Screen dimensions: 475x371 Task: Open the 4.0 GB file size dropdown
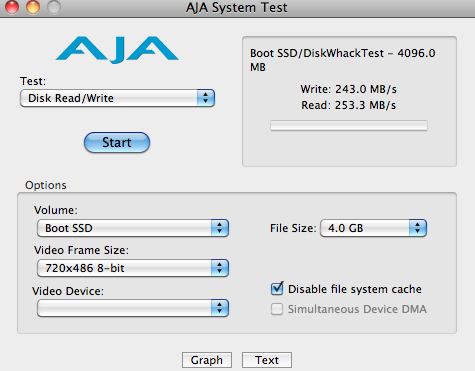coord(373,228)
